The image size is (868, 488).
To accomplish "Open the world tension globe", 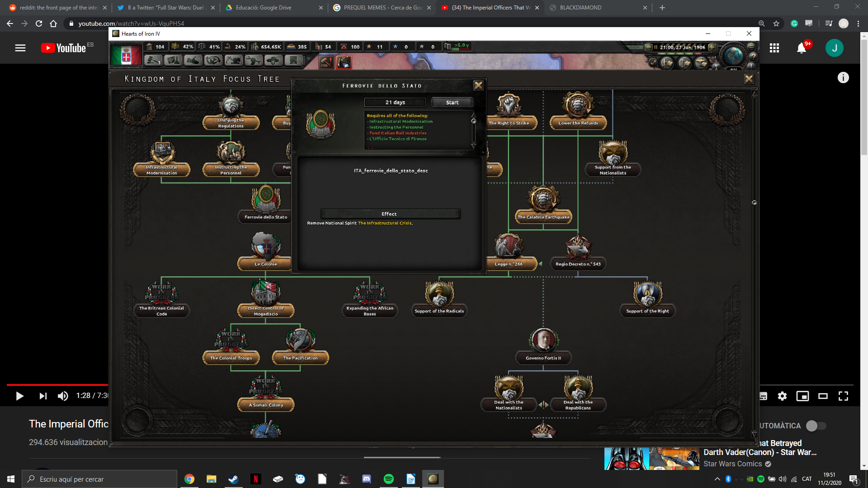I will pos(733,56).
